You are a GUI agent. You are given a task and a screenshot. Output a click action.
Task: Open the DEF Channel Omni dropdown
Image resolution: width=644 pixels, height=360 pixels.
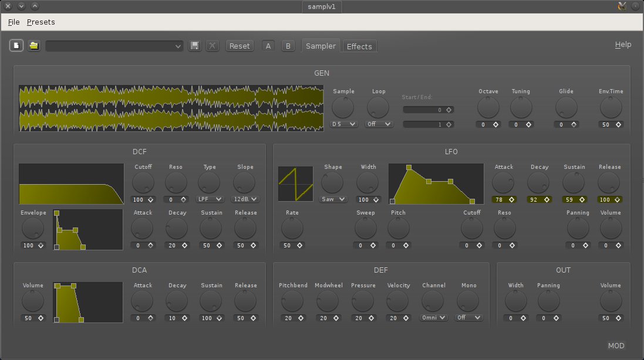click(x=433, y=318)
